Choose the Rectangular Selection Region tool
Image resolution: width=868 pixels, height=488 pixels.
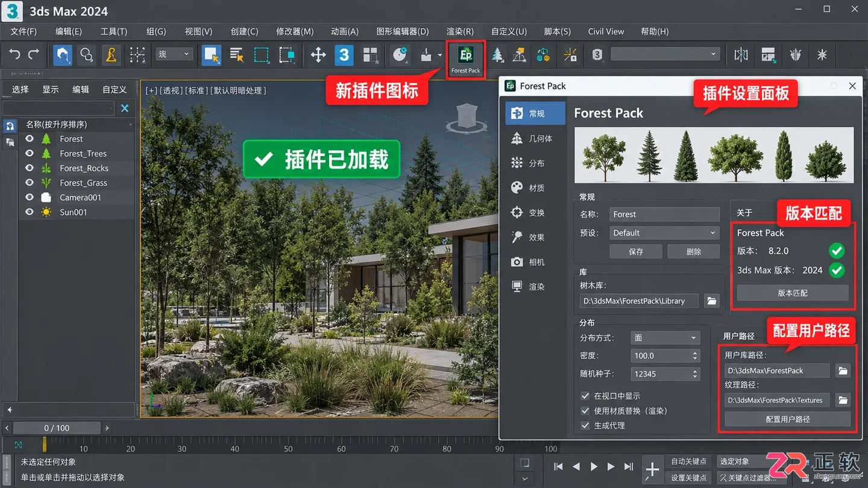[x=262, y=55]
